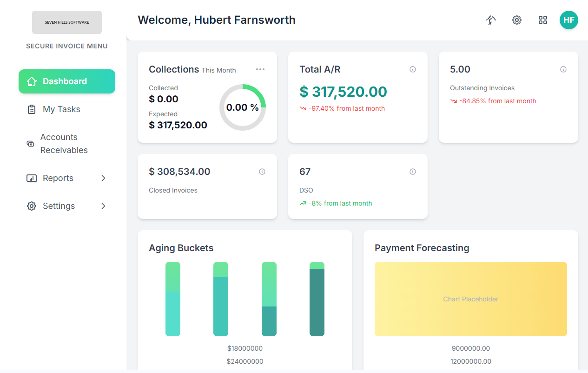Click the My Tasks clipboard icon
This screenshot has height=373, width=588.
(x=32, y=109)
